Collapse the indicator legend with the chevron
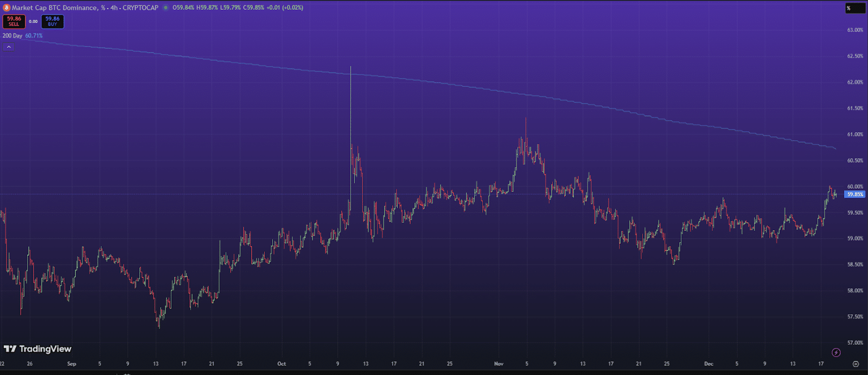Screen dimensions: 868x375 (x=9, y=47)
